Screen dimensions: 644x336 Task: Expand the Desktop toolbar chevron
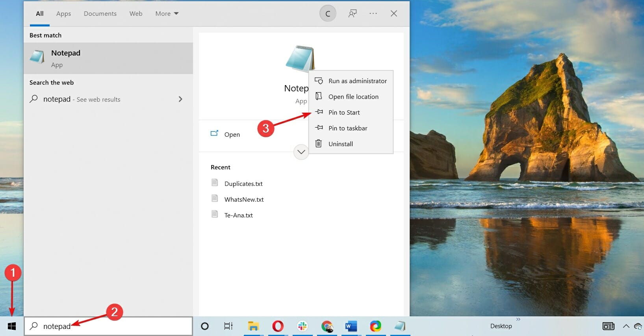coord(518,319)
